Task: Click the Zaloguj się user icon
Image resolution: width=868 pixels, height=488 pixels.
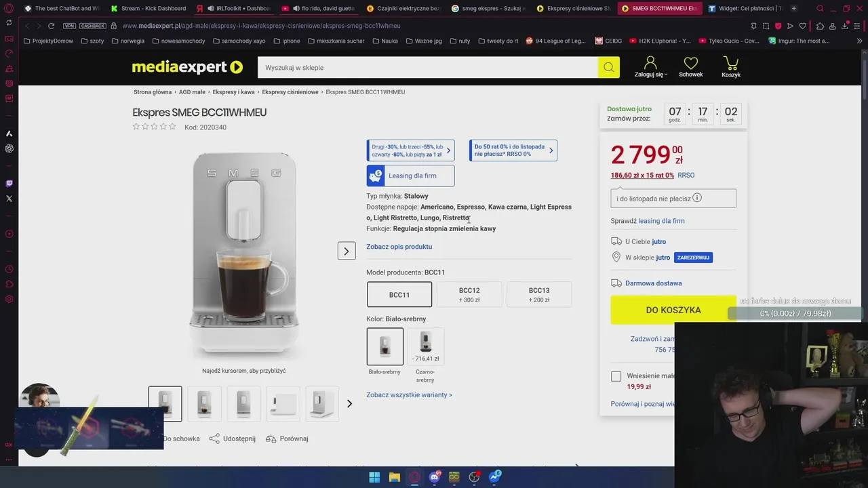Action: [x=650, y=62]
